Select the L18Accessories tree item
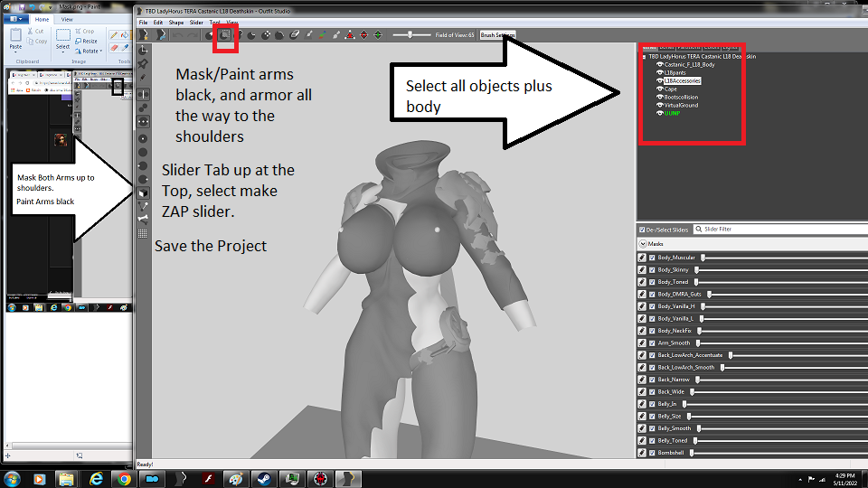 click(x=682, y=80)
